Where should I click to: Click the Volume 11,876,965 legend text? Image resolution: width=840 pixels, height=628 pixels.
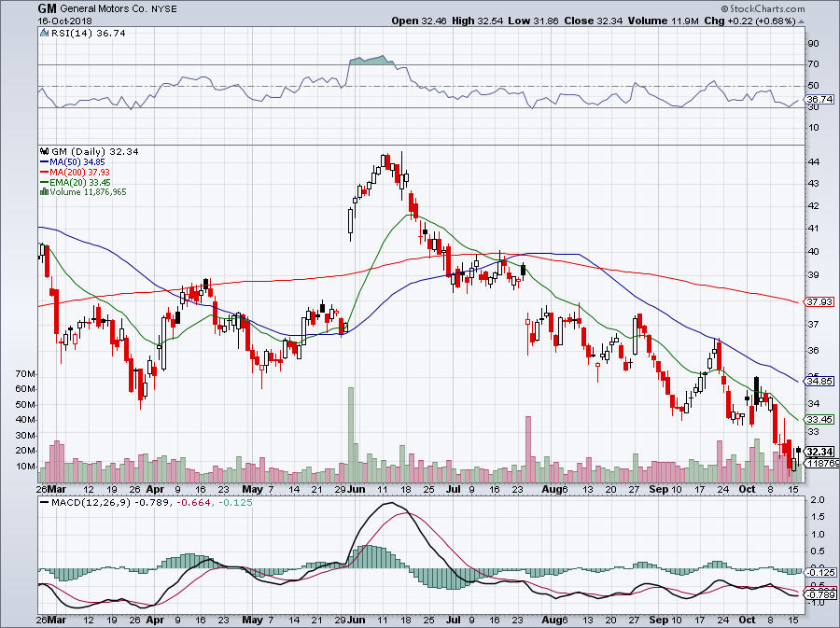click(x=89, y=192)
